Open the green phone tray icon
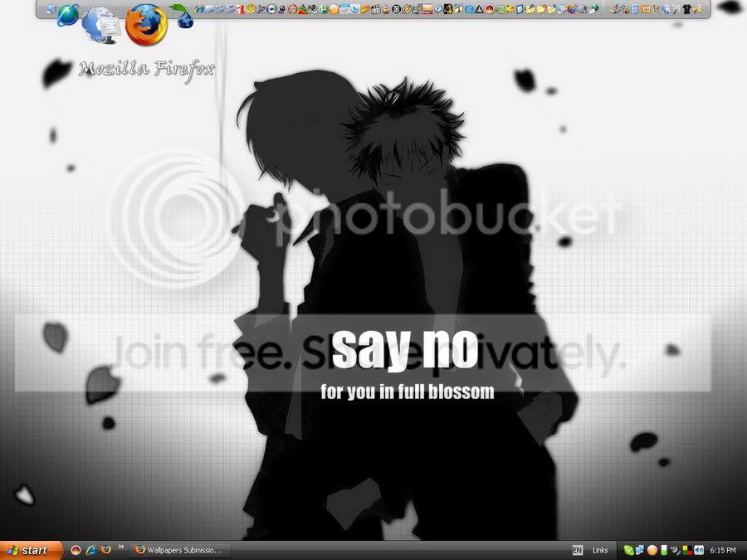 (629, 551)
